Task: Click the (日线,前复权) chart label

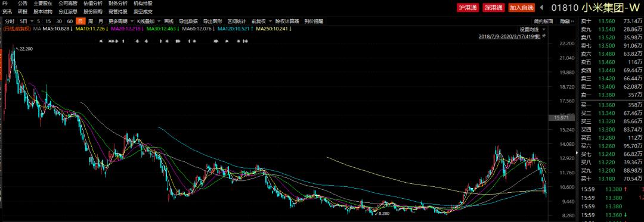Action: (x=17, y=29)
